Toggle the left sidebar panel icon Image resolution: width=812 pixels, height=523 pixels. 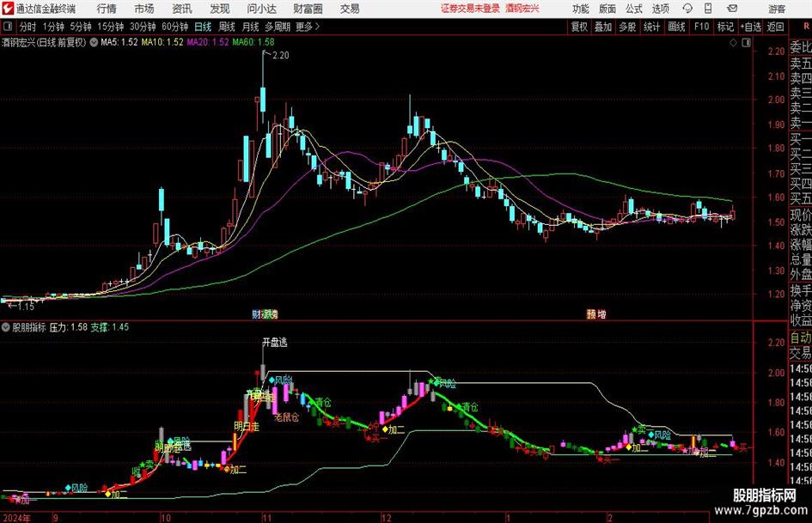[x=9, y=27]
